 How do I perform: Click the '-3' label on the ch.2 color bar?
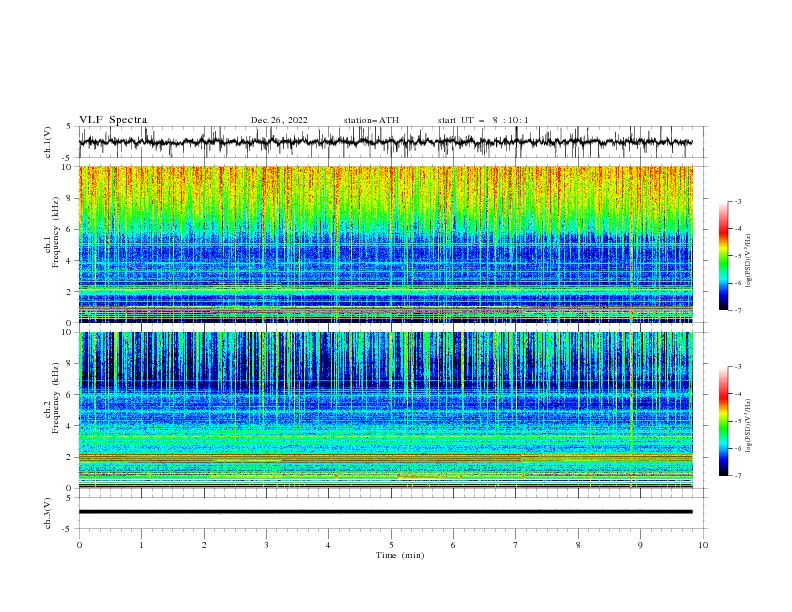[738, 367]
